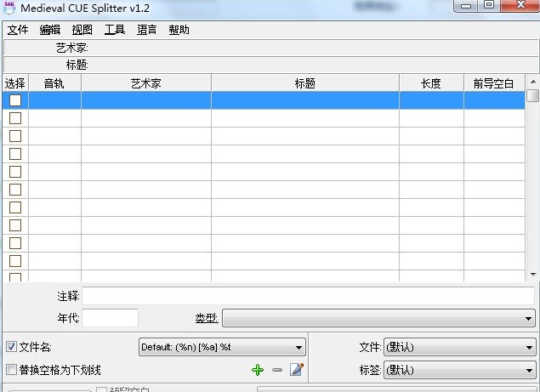Click the 艺术家 column header
540x392 pixels.
[146, 83]
